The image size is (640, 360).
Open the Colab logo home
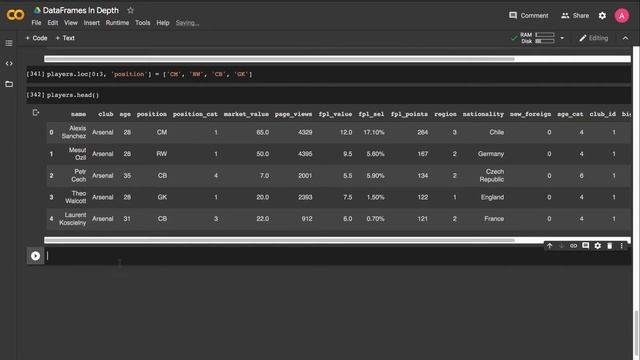click(x=16, y=15)
